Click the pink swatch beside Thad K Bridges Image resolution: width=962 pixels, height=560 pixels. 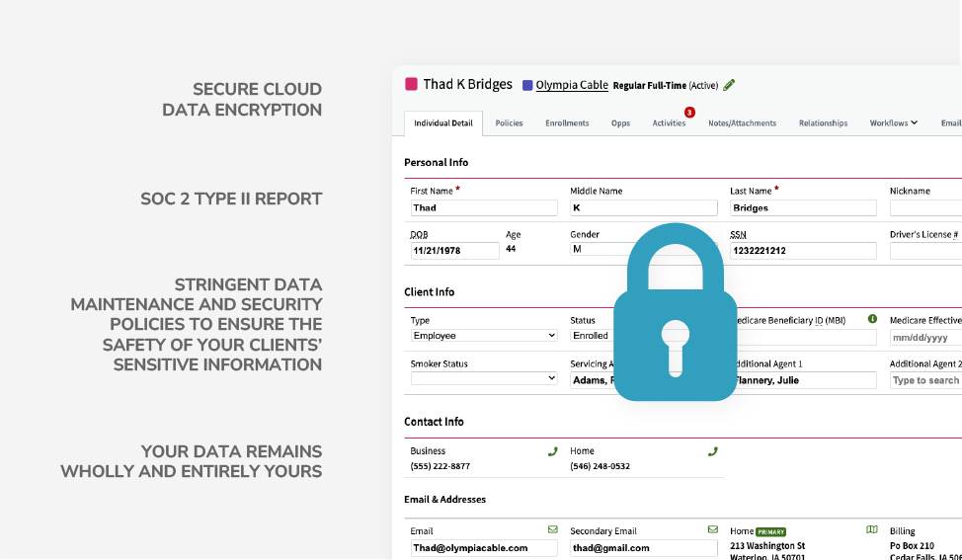tap(412, 85)
